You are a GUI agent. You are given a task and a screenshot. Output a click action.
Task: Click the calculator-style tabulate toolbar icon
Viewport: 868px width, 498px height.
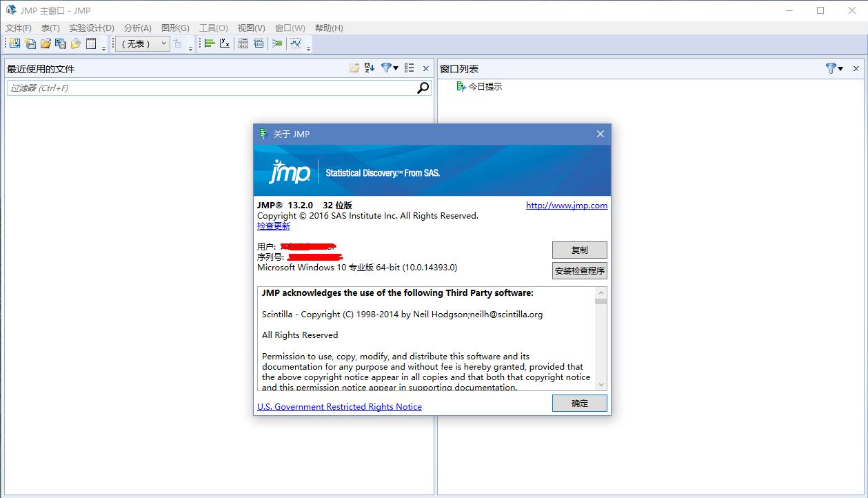tap(243, 43)
